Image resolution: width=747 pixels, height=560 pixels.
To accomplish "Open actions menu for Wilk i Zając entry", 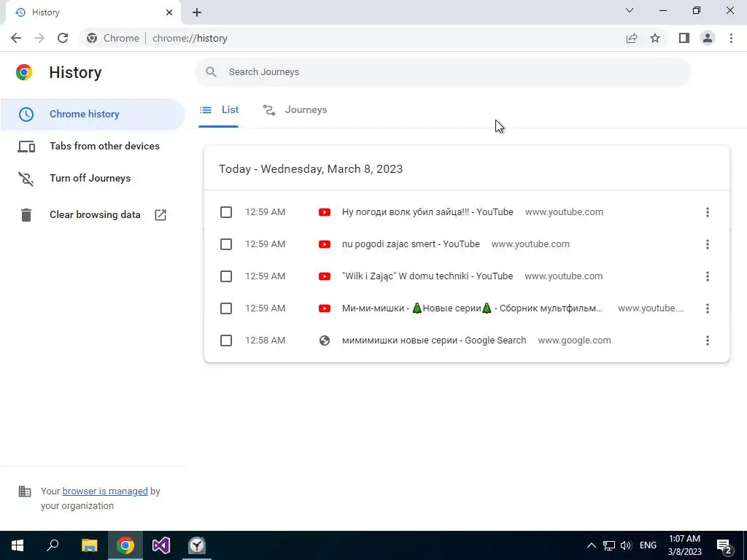I will 707,276.
